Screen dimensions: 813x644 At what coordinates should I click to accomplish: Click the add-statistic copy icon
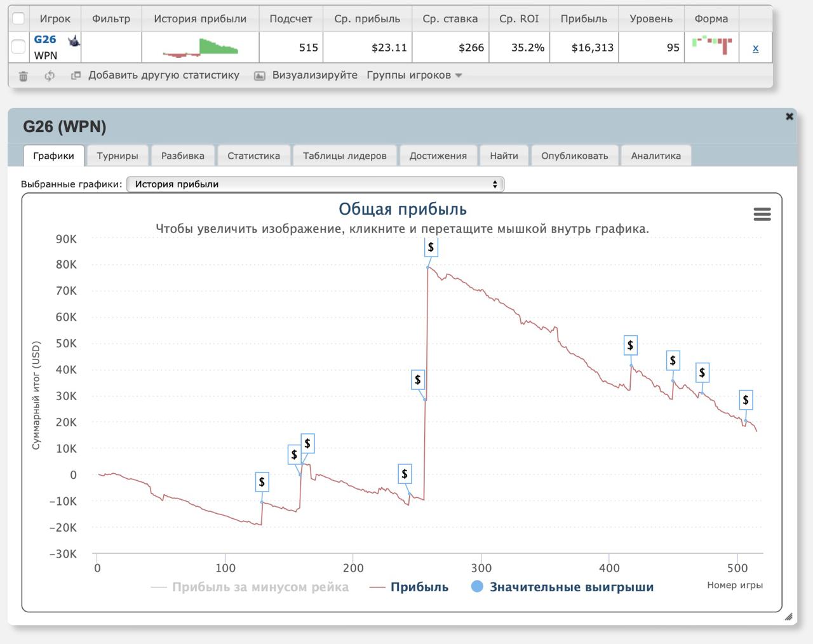click(x=76, y=76)
